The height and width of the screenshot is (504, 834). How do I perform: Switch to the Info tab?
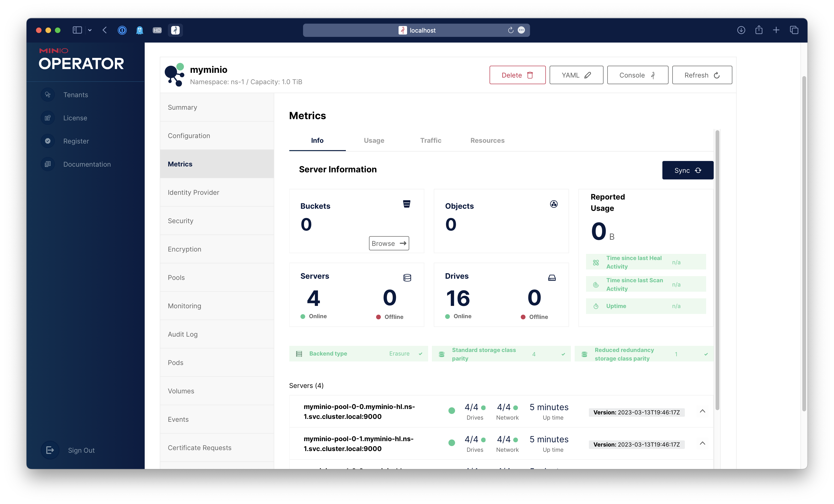[317, 140]
